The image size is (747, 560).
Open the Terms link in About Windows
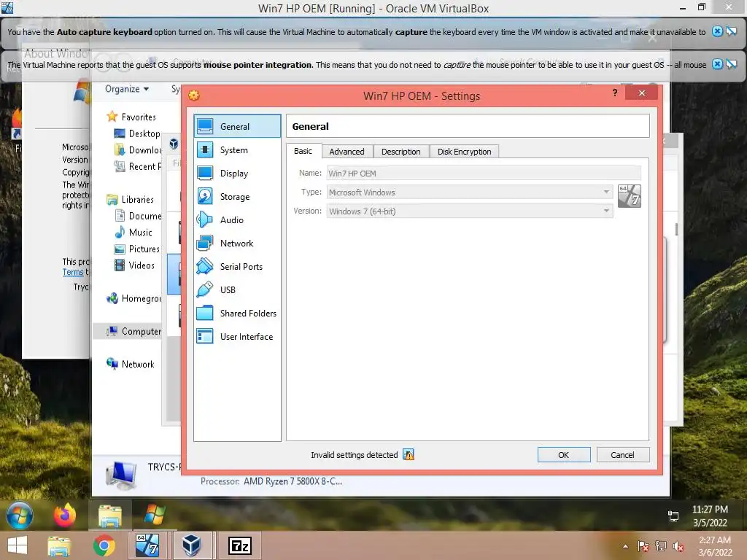point(73,272)
